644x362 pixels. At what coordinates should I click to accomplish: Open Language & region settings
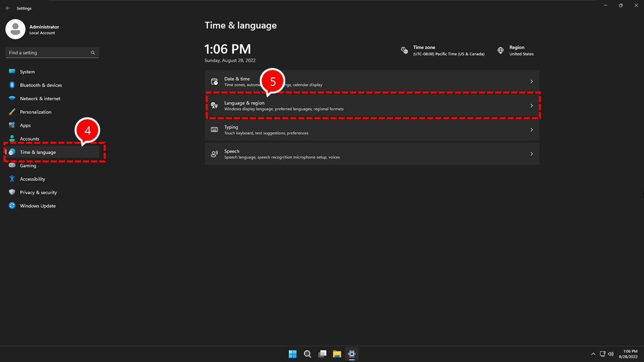tap(372, 106)
